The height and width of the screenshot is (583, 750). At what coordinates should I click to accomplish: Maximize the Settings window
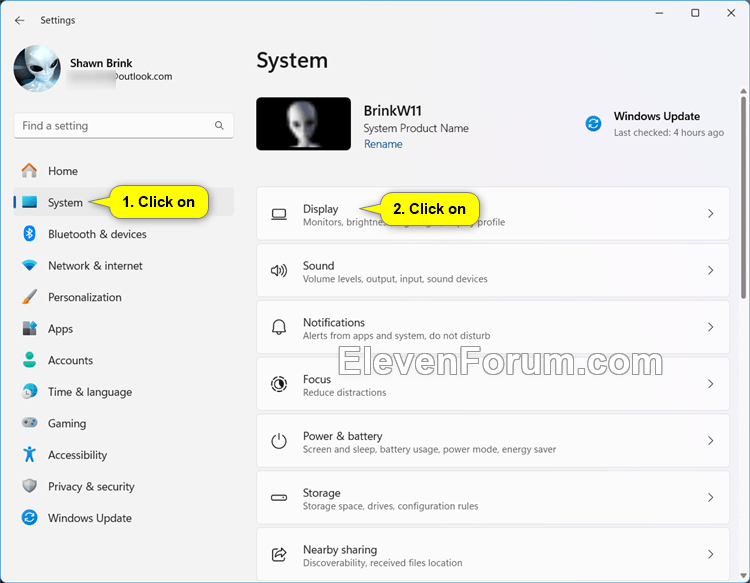point(695,13)
